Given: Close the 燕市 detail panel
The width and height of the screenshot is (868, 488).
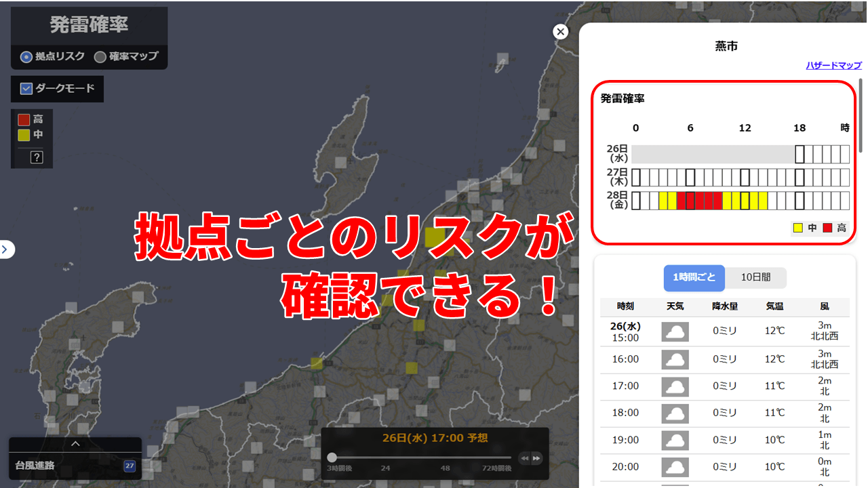Looking at the screenshot, I should coord(560,32).
